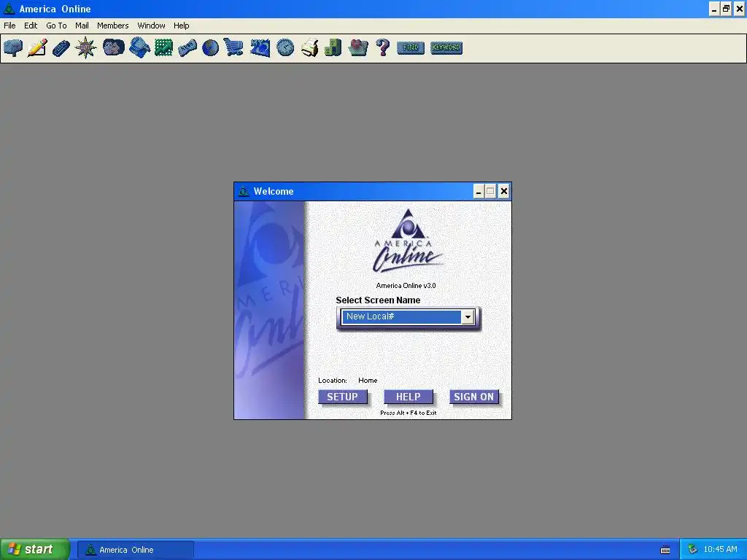Click the pencil Compose Mail icon

pyautogui.click(x=37, y=47)
